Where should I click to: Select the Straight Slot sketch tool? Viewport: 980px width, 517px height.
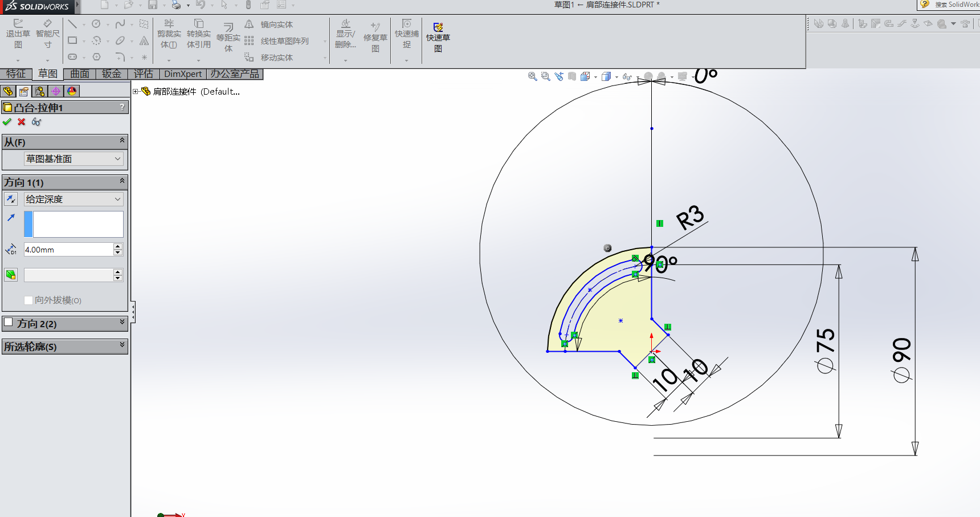tap(72, 57)
